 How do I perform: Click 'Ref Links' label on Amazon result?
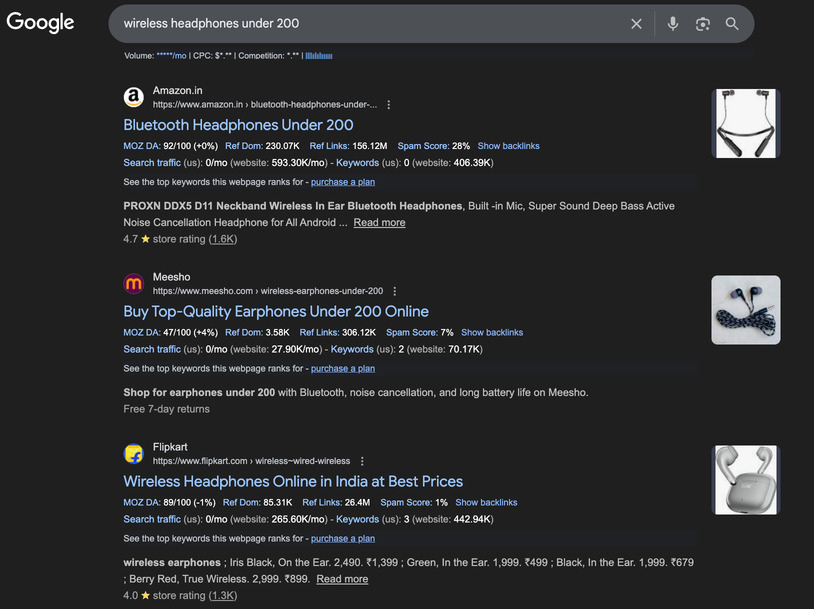pos(330,146)
